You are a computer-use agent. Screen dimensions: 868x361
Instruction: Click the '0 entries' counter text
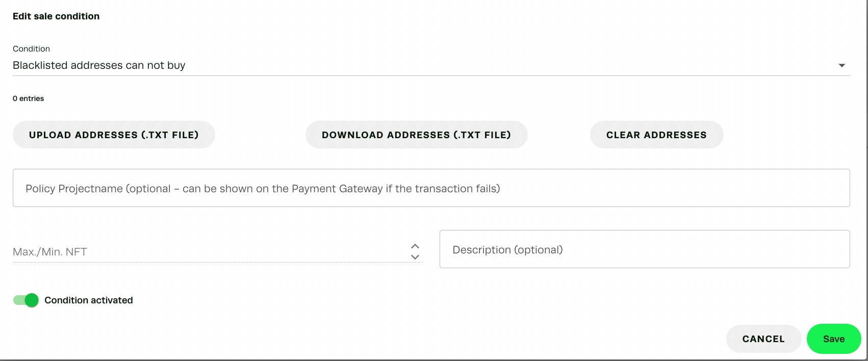click(x=29, y=98)
